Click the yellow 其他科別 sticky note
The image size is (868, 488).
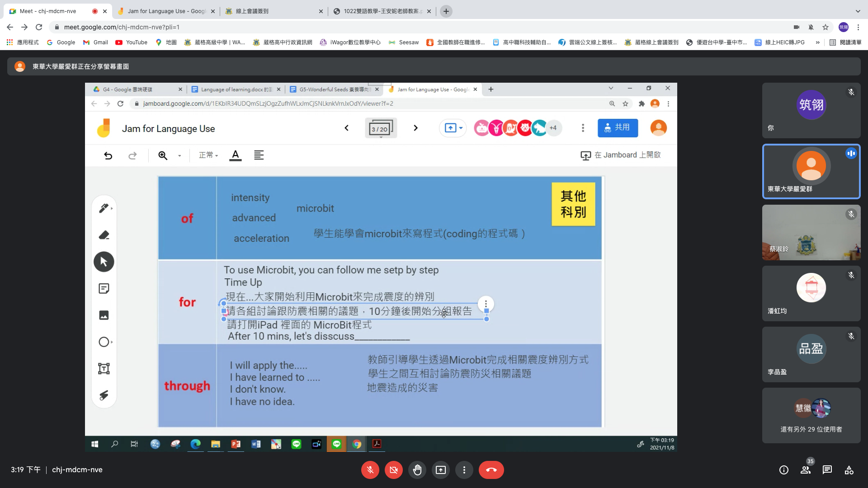pos(573,204)
